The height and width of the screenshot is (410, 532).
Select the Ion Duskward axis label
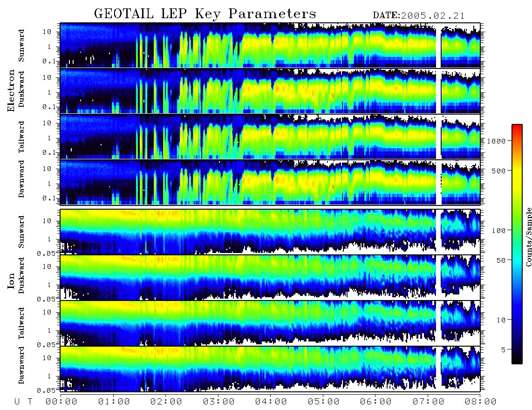click(21, 275)
